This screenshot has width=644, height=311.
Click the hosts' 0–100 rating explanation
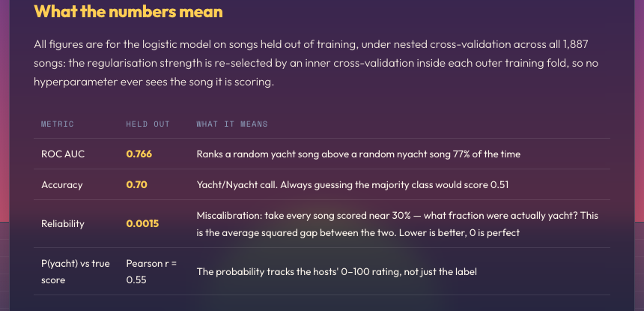(336, 271)
